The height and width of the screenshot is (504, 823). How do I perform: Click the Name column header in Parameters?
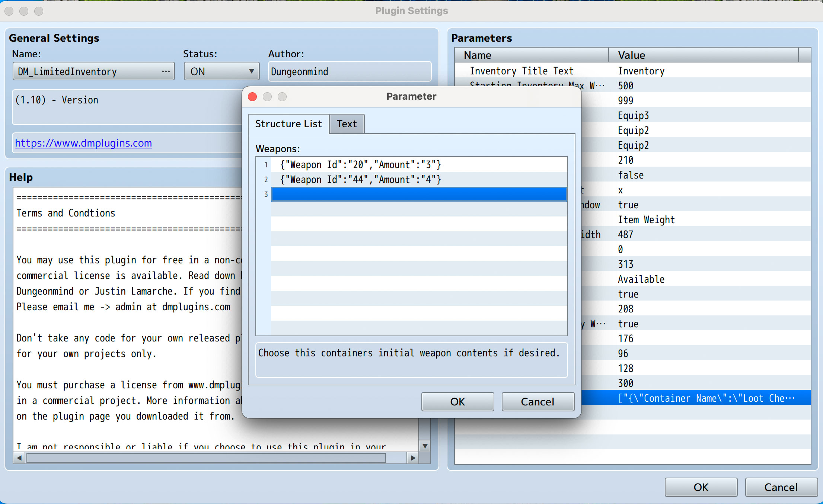tap(532, 55)
